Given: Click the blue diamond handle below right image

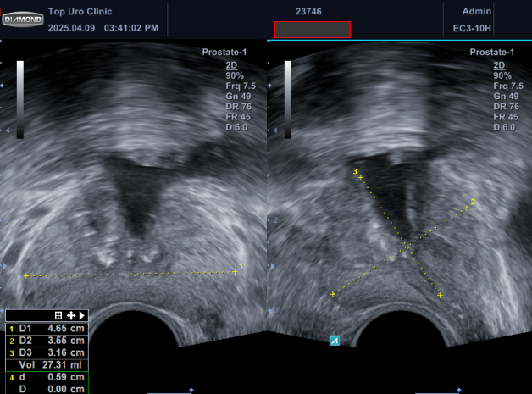Looking at the screenshot, I should (x=459, y=391).
